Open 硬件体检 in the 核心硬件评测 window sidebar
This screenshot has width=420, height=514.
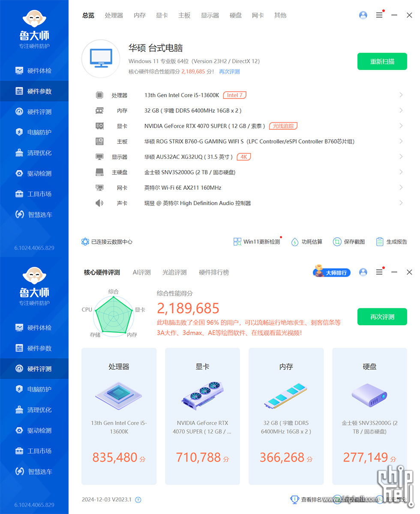(34, 328)
